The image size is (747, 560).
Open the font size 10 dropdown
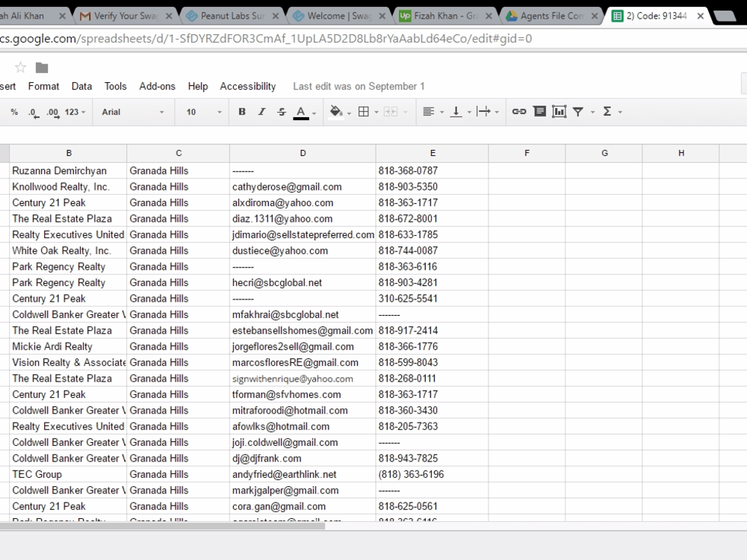pyautogui.click(x=204, y=112)
